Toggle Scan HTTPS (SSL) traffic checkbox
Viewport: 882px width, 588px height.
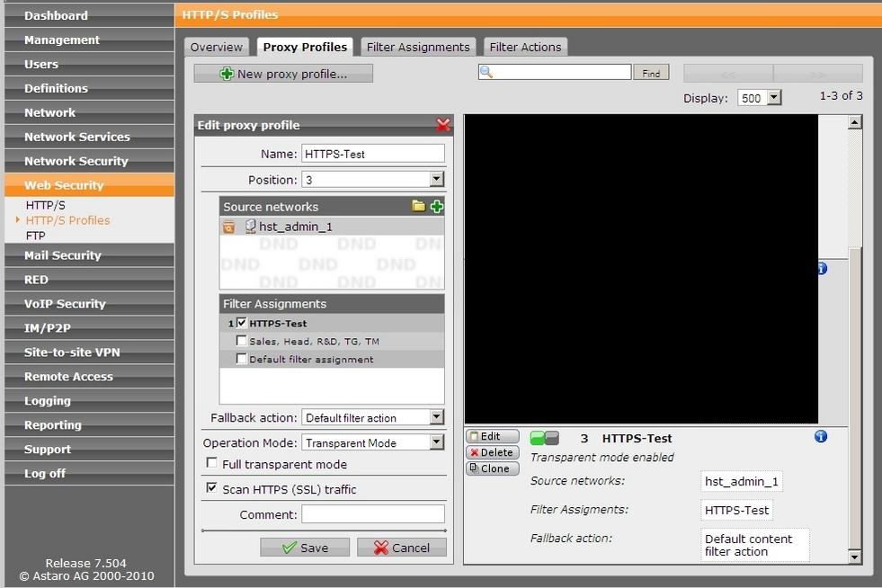[x=212, y=489]
